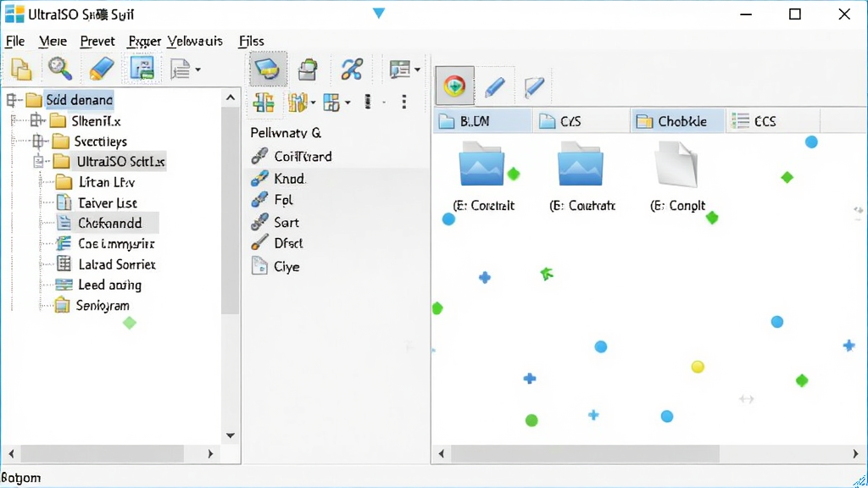The image size is (868, 488).
Task: Click the outlined pencil edit icon
Action: coord(534,87)
